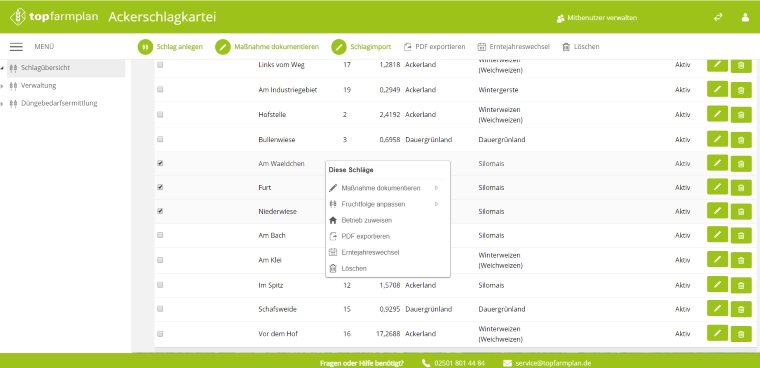Viewport: 760px width, 368px height.
Task: Click edit pencil icon for Vor dem Hof
Action: pyautogui.click(x=717, y=333)
